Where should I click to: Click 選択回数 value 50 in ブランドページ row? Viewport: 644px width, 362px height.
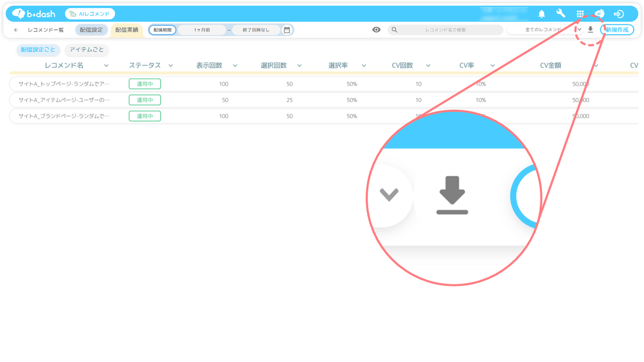point(290,116)
